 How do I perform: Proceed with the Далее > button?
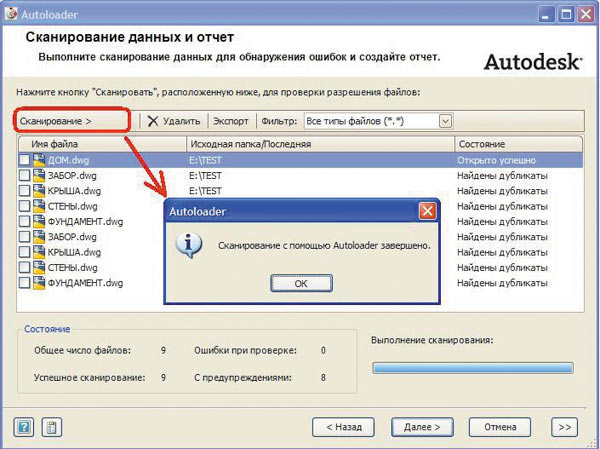422,427
